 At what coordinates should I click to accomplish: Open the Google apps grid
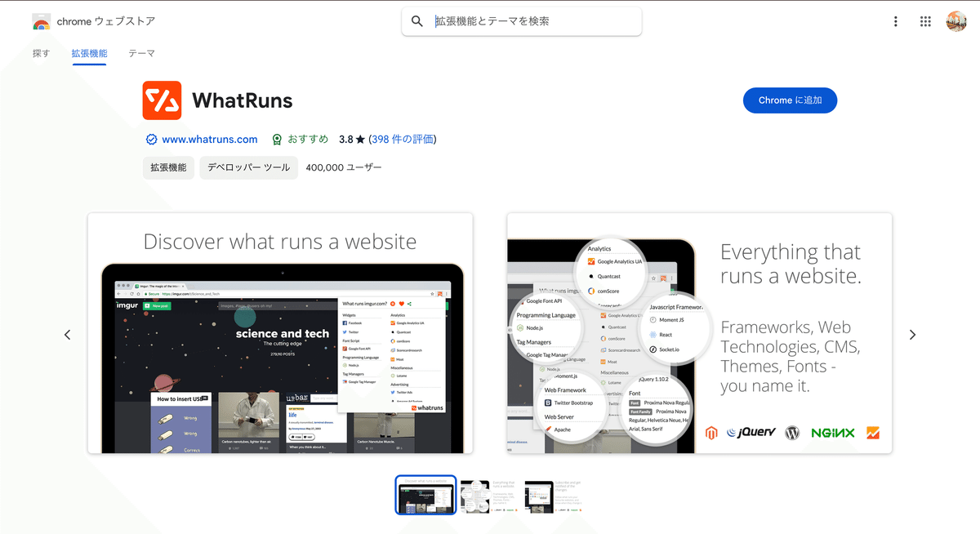click(925, 21)
